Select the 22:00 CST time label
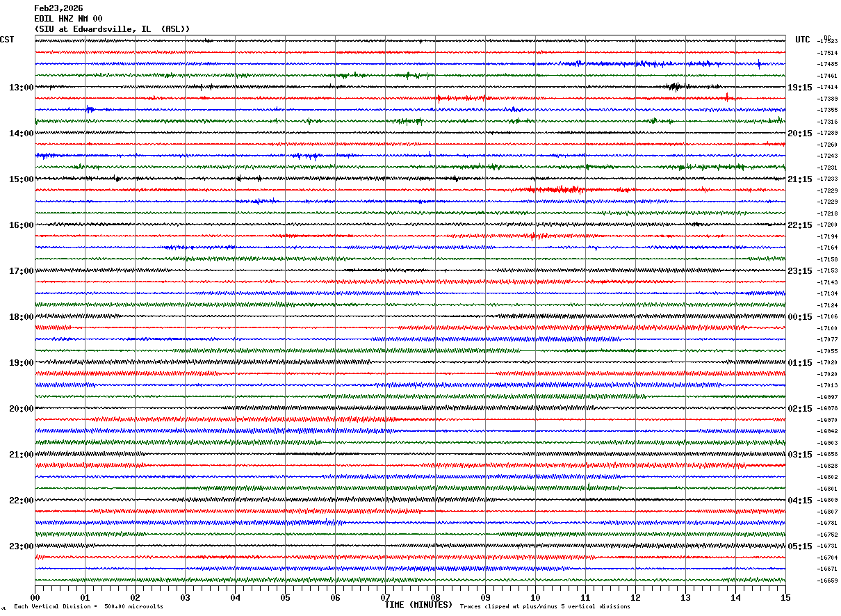Image resolution: width=841 pixels, height=616 pixels. (21, 501)
